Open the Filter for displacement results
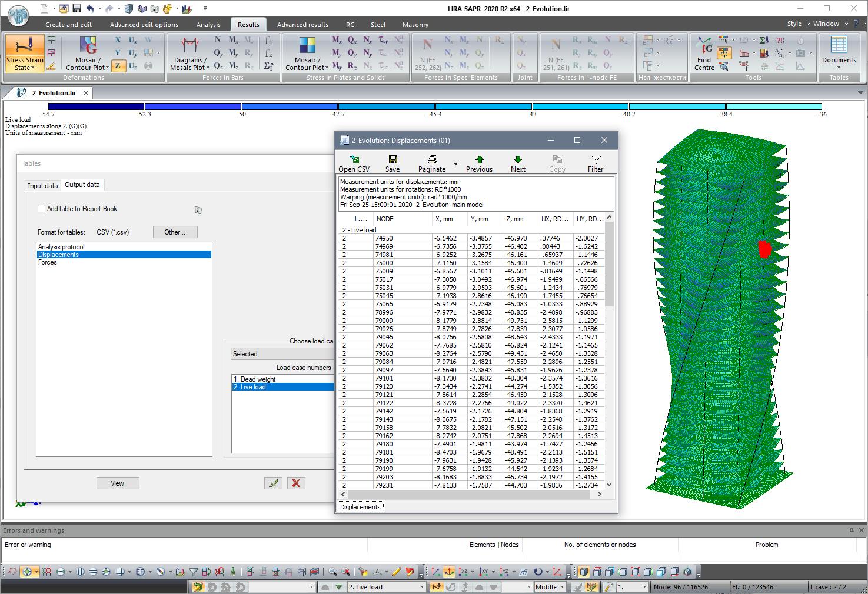 (x=595, y=162)
